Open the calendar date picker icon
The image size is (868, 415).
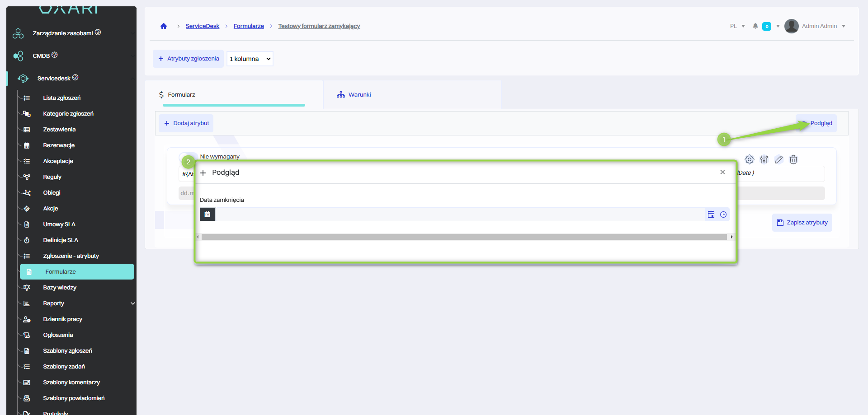[711, 214]
